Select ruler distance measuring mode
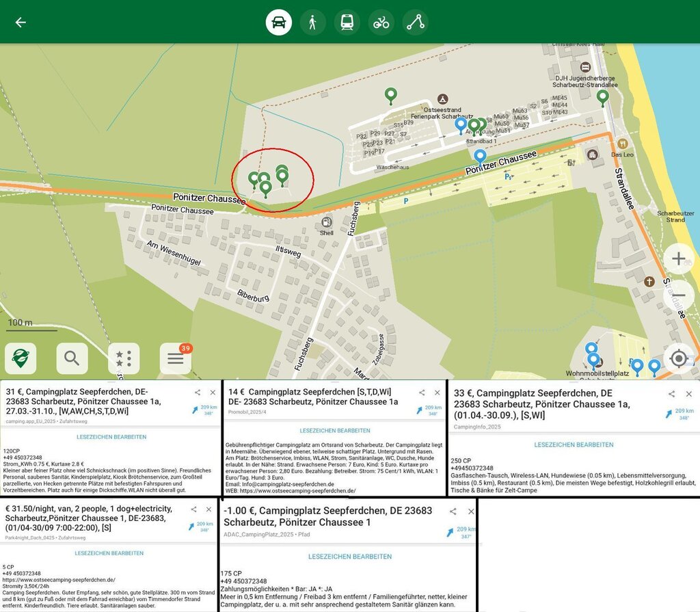700x612 pixels. tap(415, 22)
